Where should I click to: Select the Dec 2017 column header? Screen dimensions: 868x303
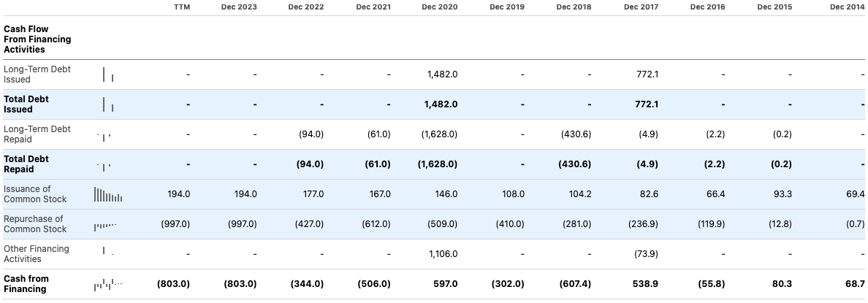(642, 7)
